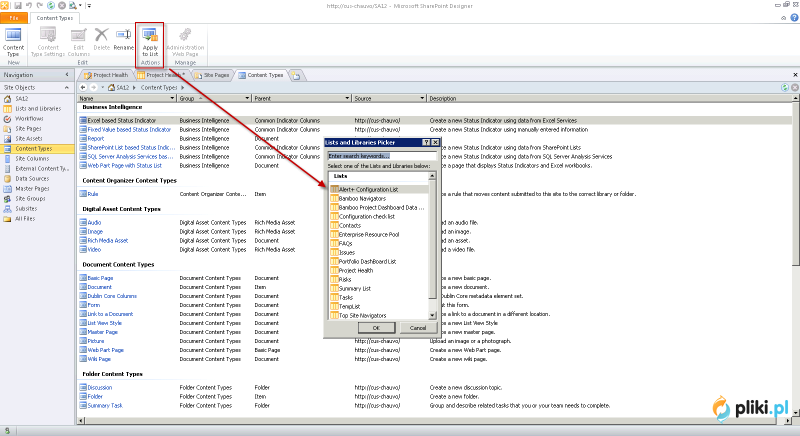800x436 pixels.
Task: Click the breadcrumb Back arrow
Action: click(83, 87)
